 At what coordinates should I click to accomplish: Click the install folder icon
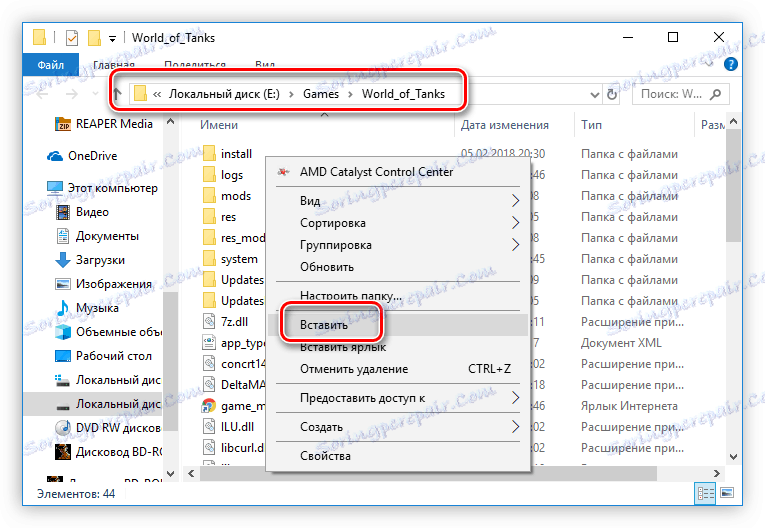(x=209, y=154)
